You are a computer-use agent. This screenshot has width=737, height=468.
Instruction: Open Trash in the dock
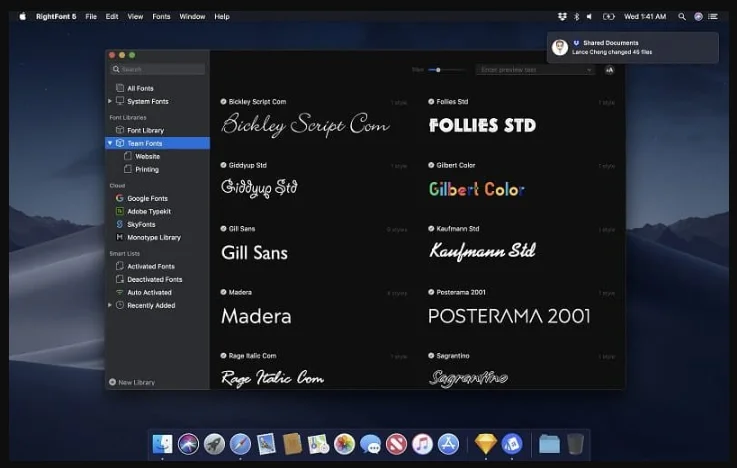[575, 444]
